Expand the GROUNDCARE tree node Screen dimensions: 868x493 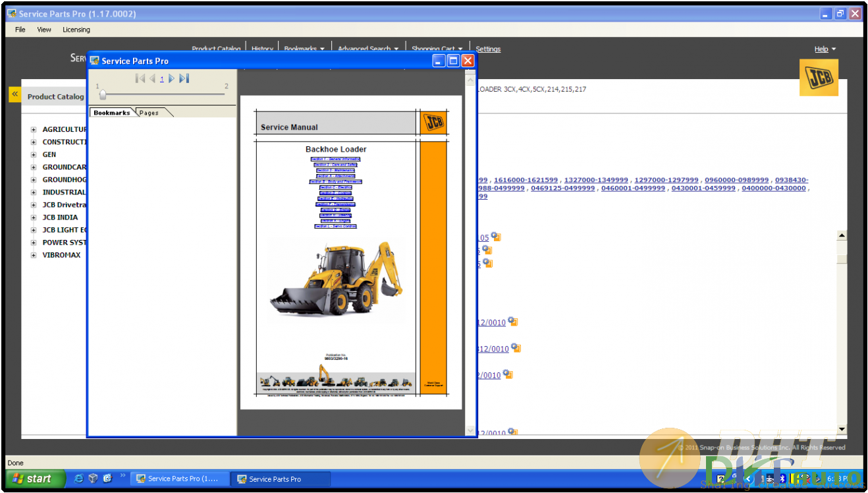pos(34,167)
